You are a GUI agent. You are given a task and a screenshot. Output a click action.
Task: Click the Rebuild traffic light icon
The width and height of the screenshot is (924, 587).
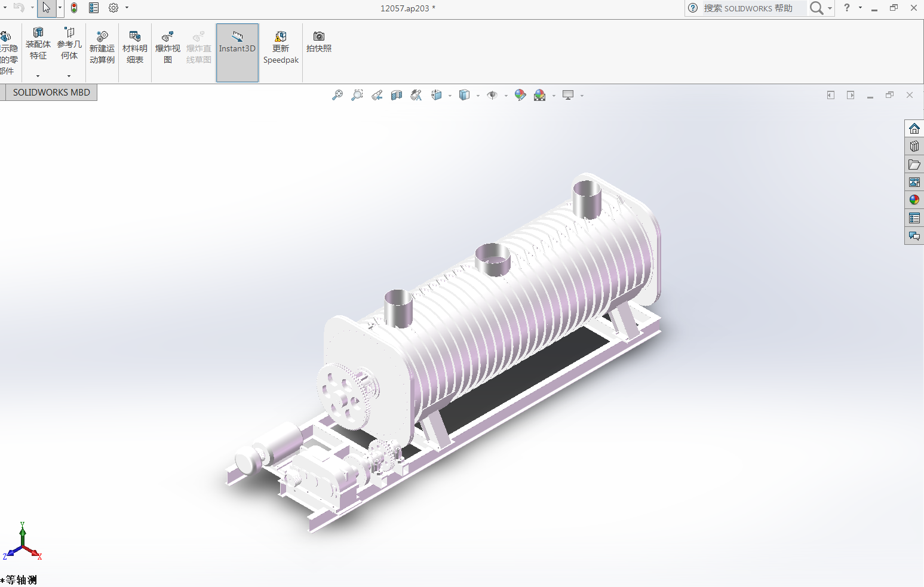point(74,8)
